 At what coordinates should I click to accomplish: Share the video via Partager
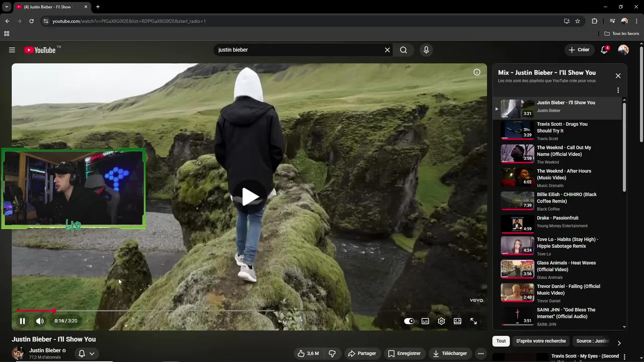pos(362,353)
